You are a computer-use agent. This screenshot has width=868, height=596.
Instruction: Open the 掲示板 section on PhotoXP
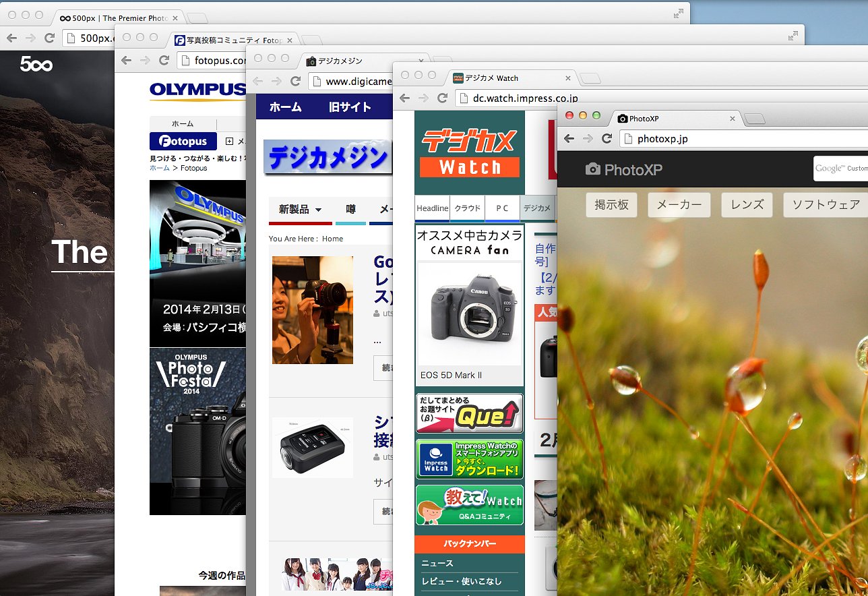(611, 204)
